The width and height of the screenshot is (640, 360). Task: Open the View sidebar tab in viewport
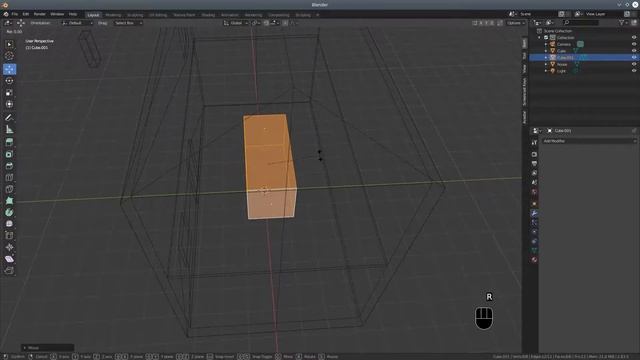pos(524,69)
